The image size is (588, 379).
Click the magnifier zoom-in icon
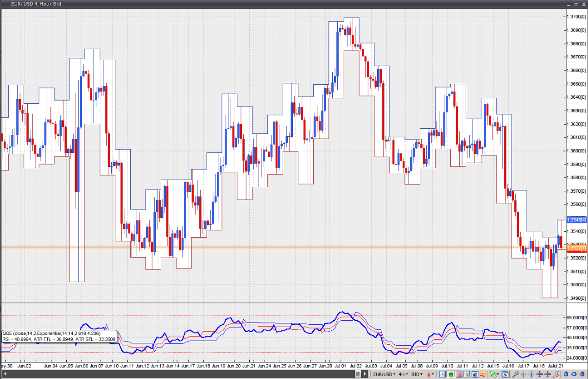[x=516, y=374]
